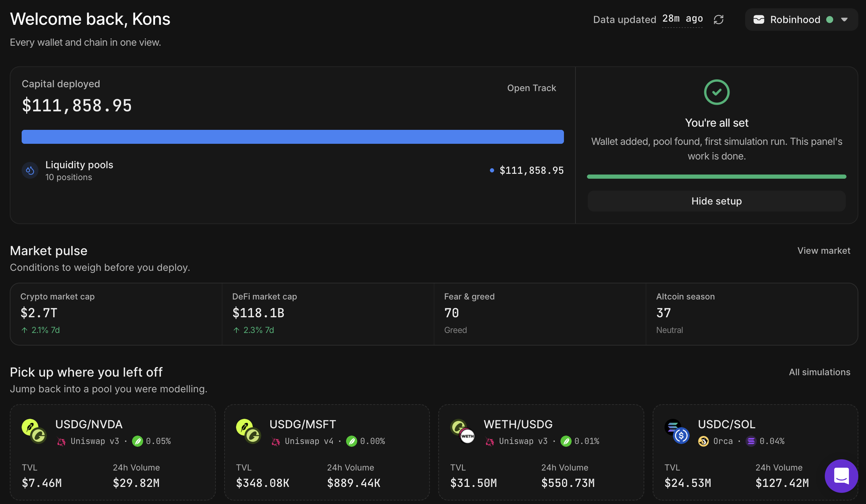Click the $111,858.95 liquidity pools value
866x504 pixels.
coord(531,170)
